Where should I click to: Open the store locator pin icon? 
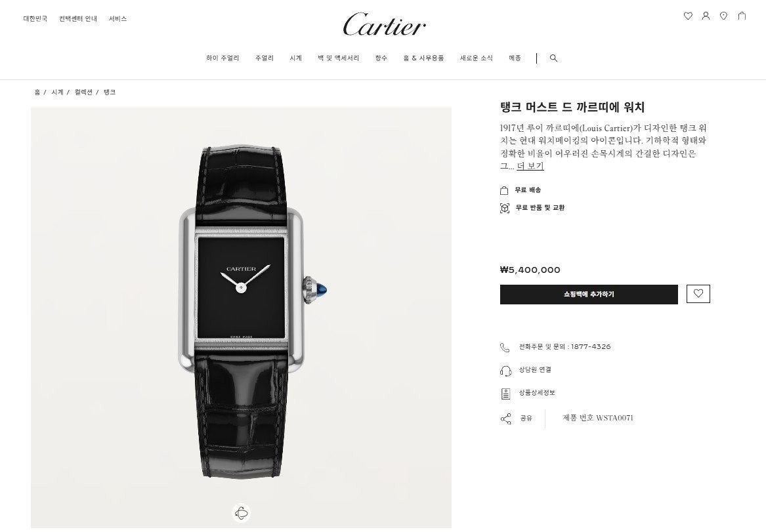723,16
